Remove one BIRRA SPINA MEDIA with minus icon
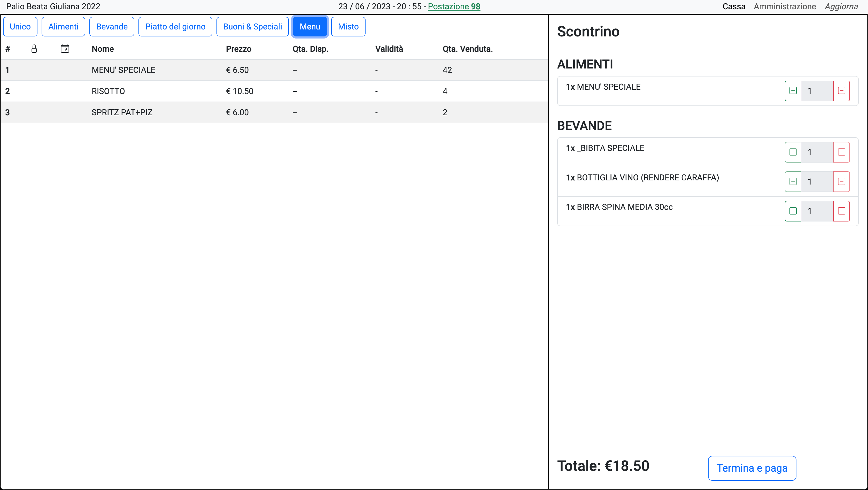The image size is (868, 490). pos(841,211)
